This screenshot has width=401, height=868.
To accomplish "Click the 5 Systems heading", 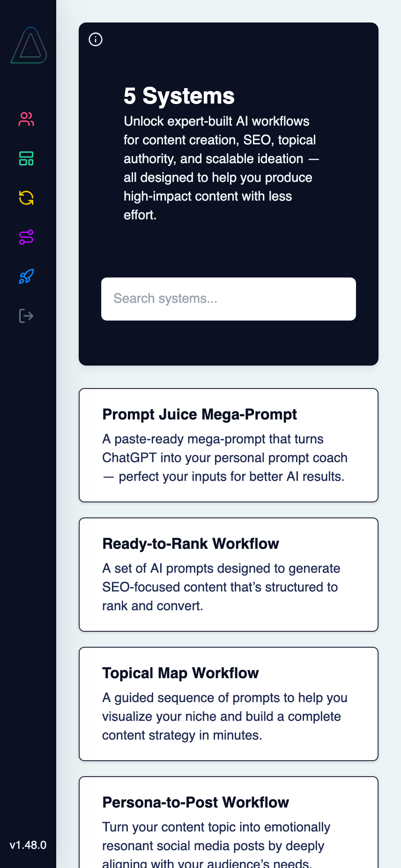I will point(178,95).
